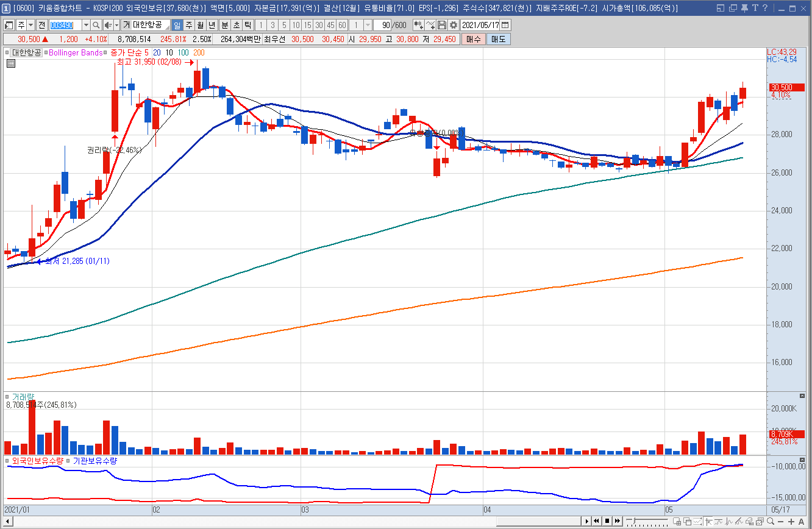The width and height of the screenshot is (812, 529).
Task: Select the 일 daily period toggle
Action: pyautogui.click(x=177, y=25)
